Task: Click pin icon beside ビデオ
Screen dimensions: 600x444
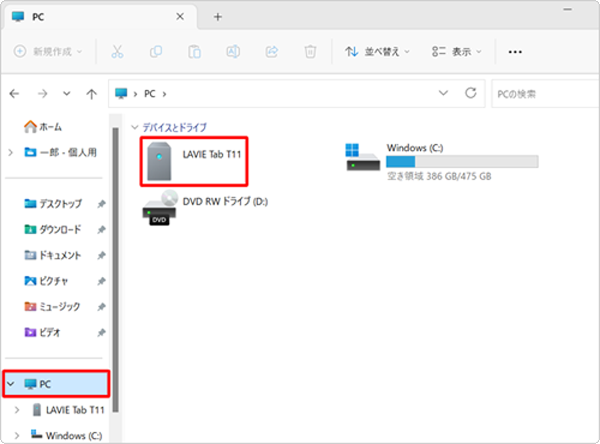Action: (x=101, y=333)
